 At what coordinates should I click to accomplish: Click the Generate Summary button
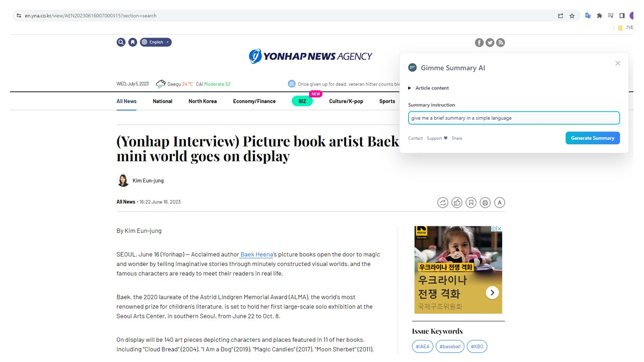click(593, 138)
